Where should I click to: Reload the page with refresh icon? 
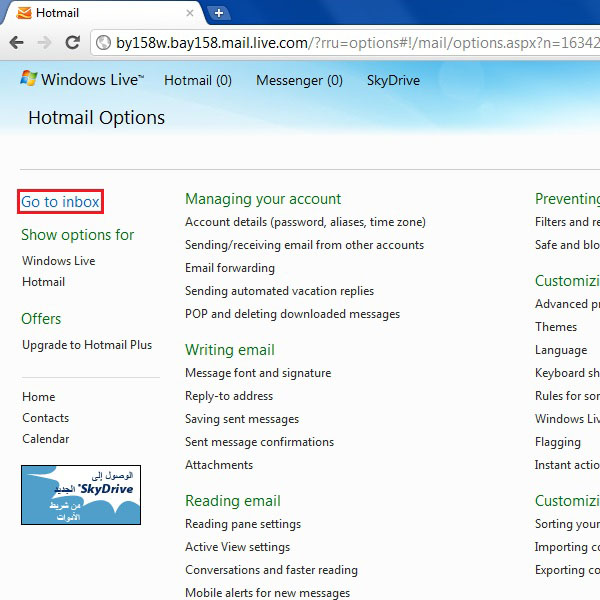[x=72, y=42]
